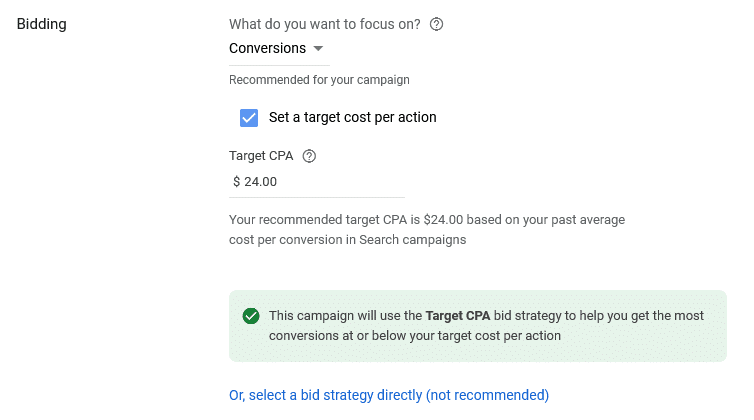Image resolution: width=754 pixels, height=420 pixels.
Task: Click '(not recommended)' part of strategy link
Action: (487, 395)
